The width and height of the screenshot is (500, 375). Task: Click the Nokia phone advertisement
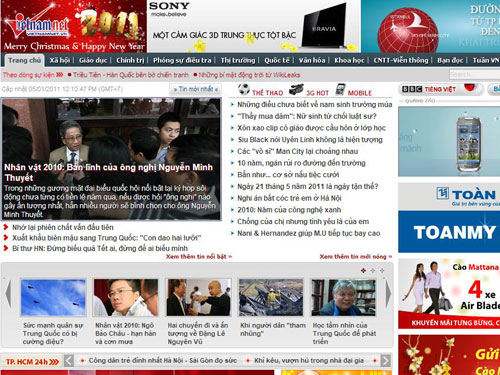pos(449,141)
